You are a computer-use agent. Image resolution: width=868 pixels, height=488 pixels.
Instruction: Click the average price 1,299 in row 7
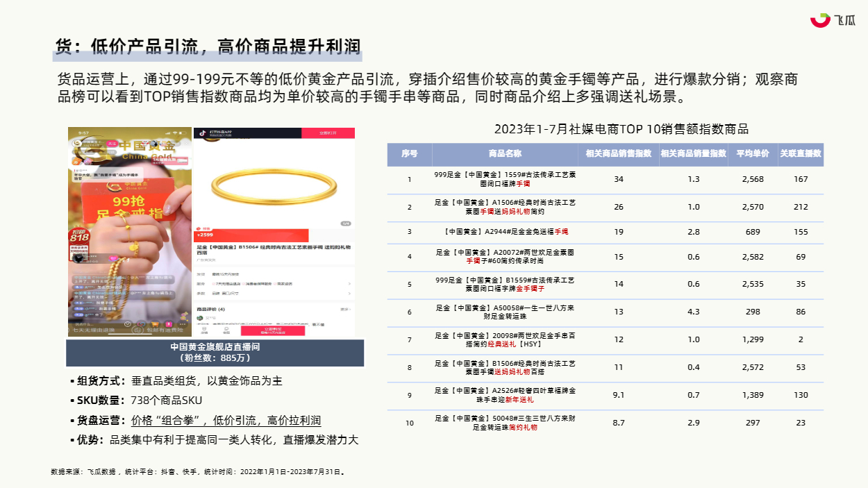(x=753, y=339)
